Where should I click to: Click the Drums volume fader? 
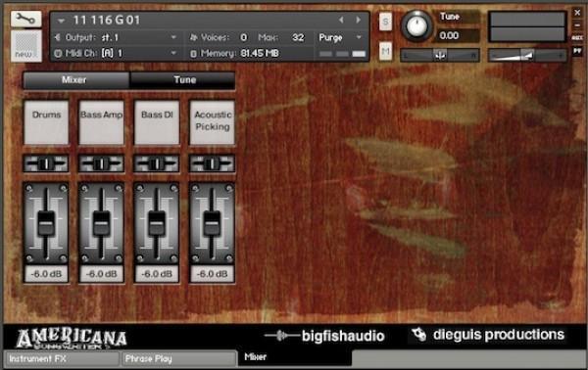click(x=46, y=223)
